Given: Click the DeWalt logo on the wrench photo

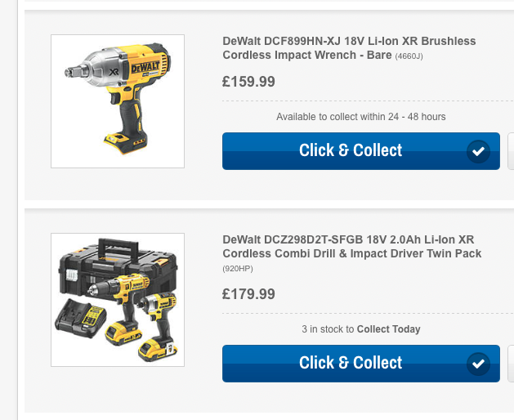Looking at the screenshot, I should click(145, 68).
